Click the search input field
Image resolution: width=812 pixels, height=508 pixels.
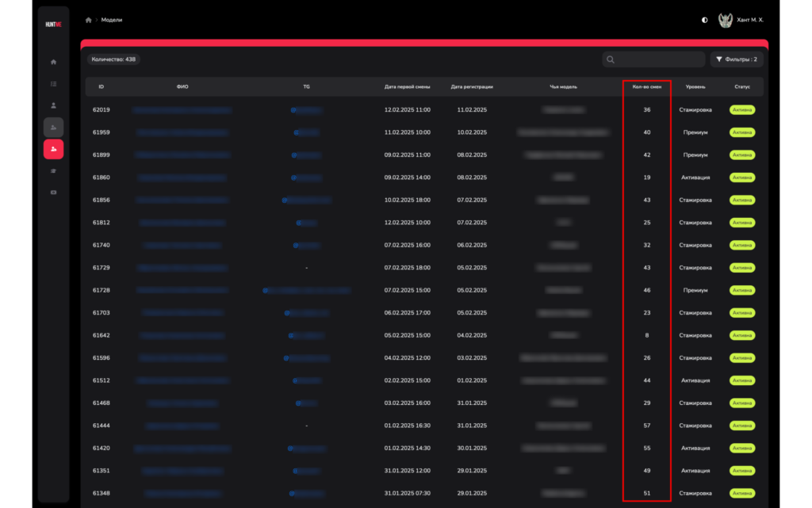pyautogui.click(x=654, y=59)
